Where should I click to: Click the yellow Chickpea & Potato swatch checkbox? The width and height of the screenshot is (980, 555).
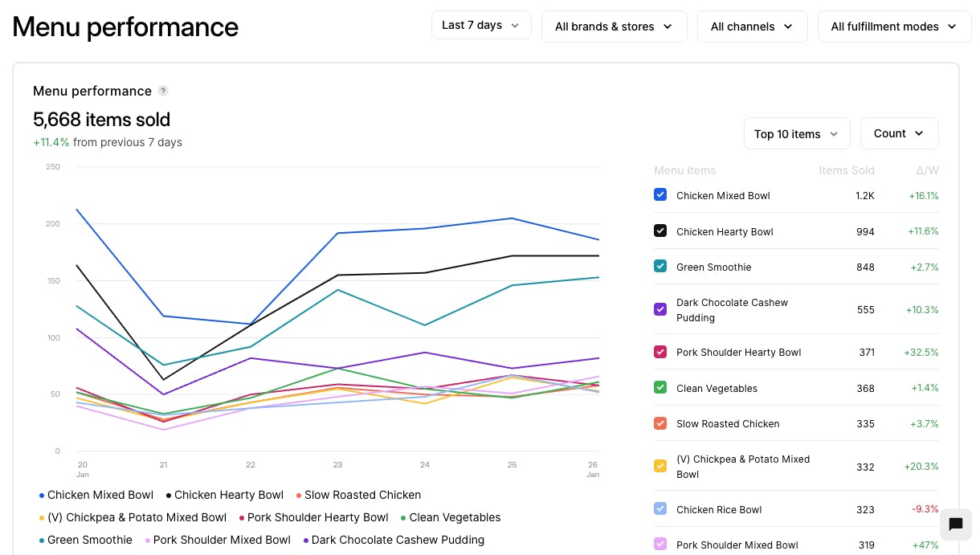point(660,466)
